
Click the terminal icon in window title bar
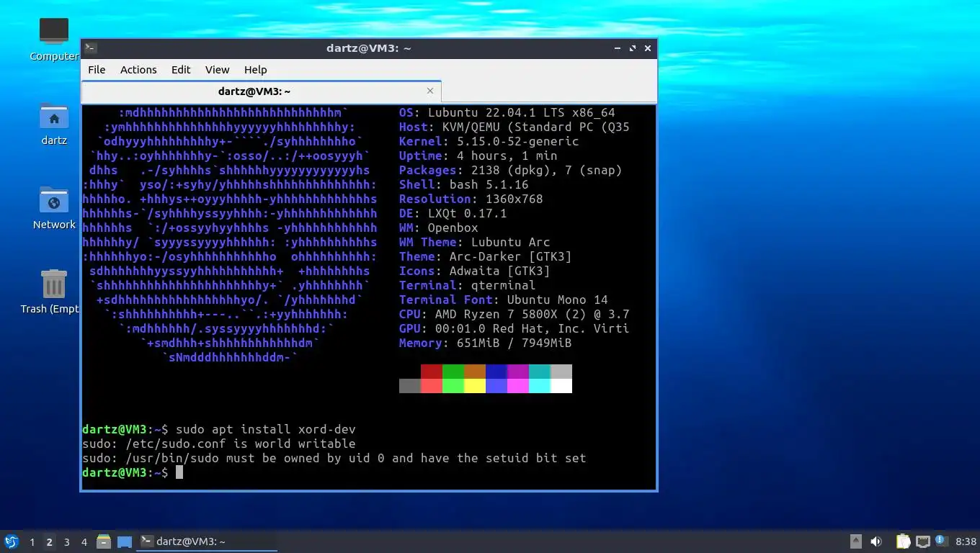(x=91, y=48)
